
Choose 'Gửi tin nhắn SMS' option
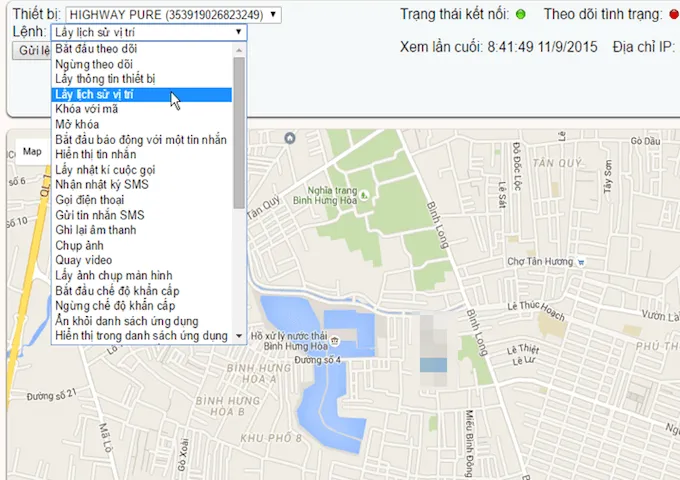tap(100, 215)
